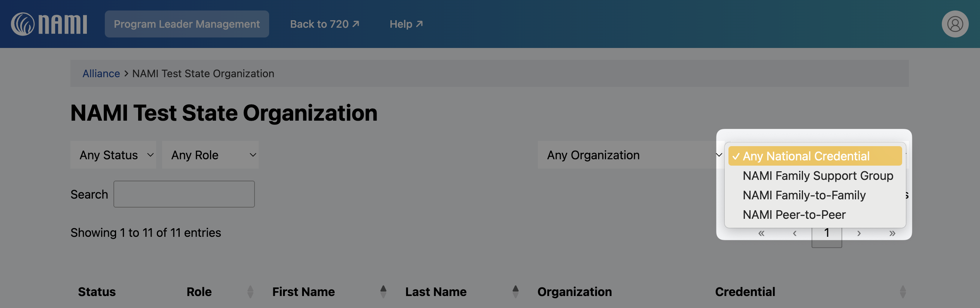The width and height of the screenshot is (980, 308).
Task: Click NAMI Test State Organization breadcrumb text
Action: (x=203, y=73)
